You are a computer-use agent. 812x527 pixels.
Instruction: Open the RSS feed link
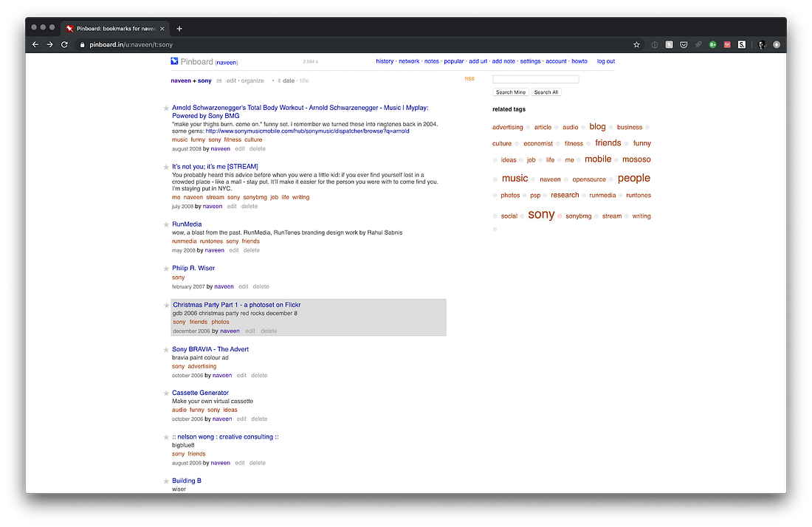tap(469, 79)
